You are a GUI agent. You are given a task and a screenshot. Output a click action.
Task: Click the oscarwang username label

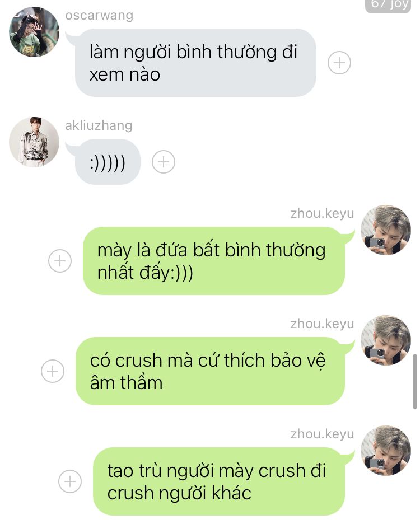[x=99, y=15]
